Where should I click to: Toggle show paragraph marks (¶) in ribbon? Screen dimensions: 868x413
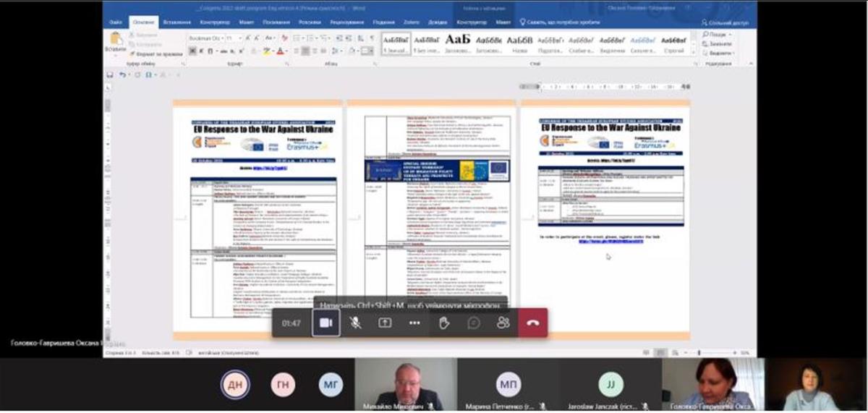pyautogui.click(x=373, y=38)
